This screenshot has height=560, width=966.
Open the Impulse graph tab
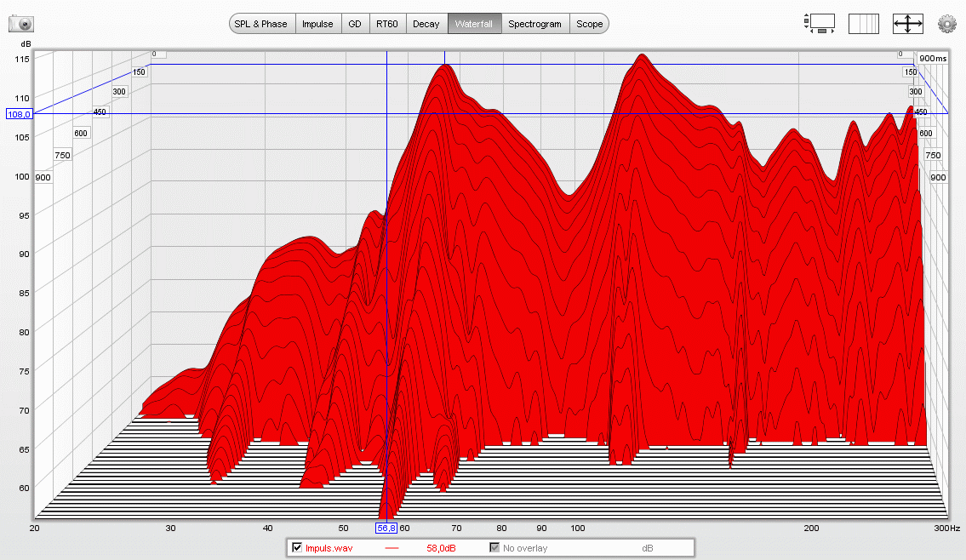click(318, 24)
